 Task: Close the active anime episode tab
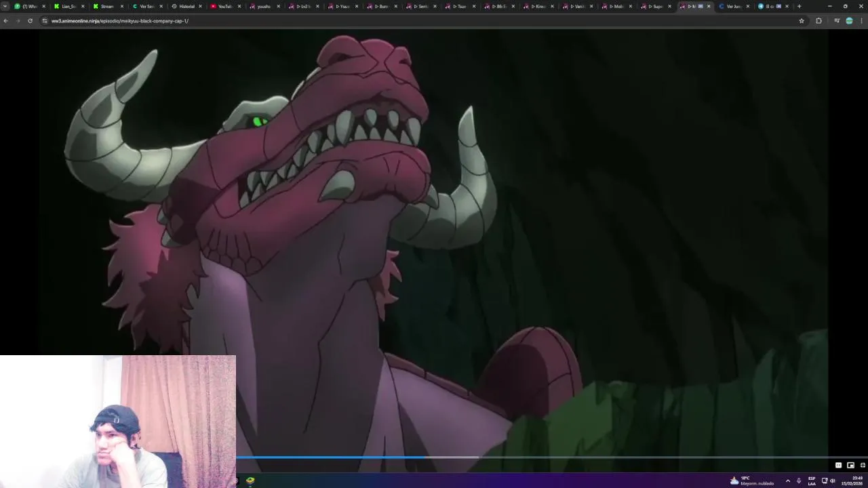coord(709,6)
